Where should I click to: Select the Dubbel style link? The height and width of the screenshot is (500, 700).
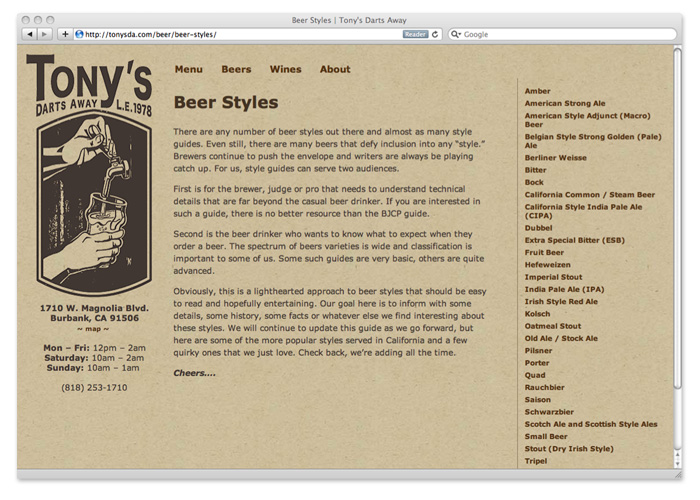[x=538, y=228]
